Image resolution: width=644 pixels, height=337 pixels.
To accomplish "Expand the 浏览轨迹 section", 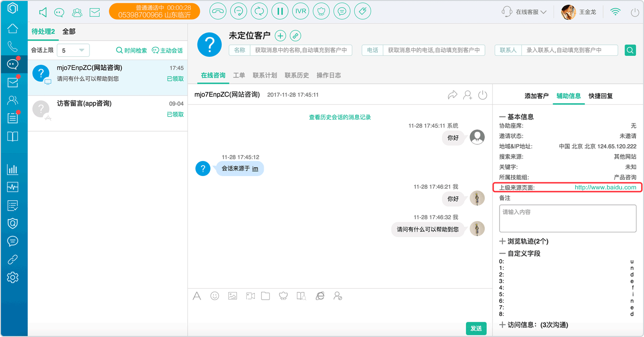I will (524, 241).
